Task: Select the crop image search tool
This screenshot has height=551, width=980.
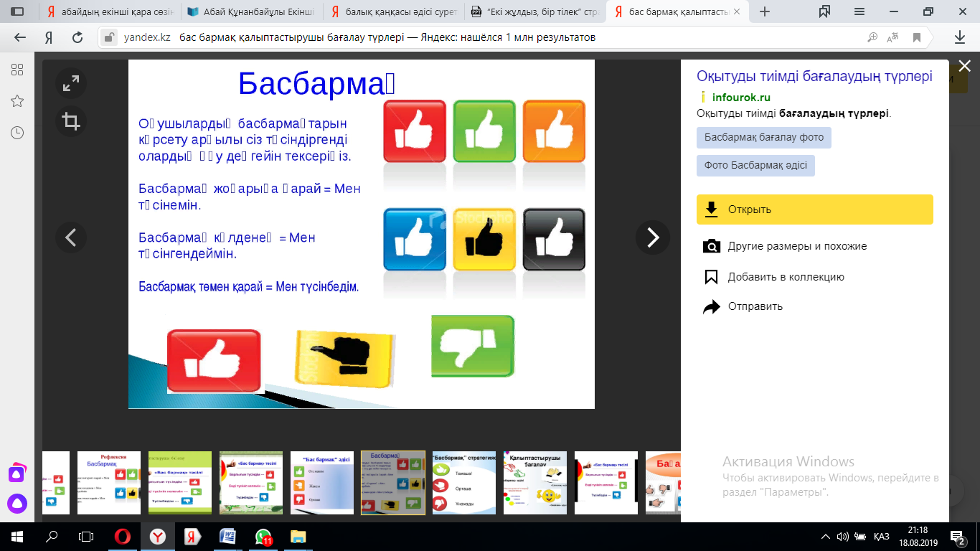Action: point(71,121)
